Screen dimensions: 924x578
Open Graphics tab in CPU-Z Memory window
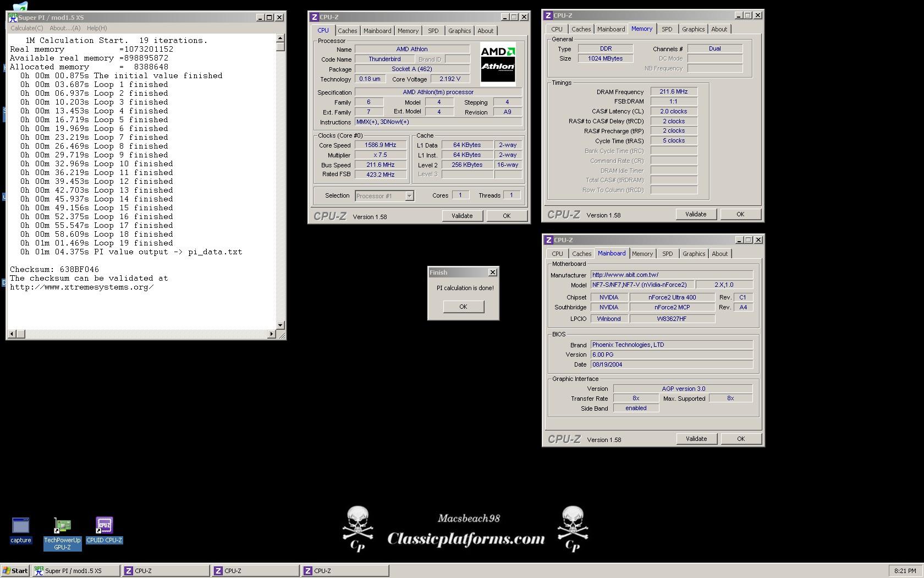(693, 29)
